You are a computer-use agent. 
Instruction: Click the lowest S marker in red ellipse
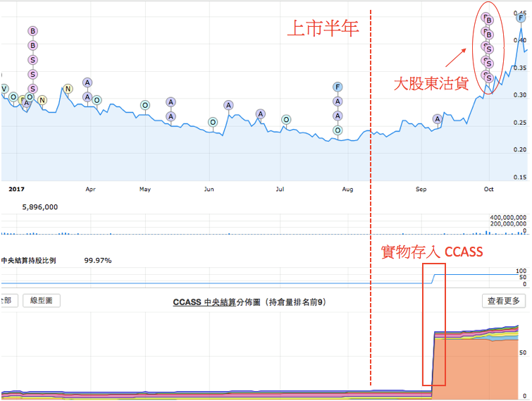[489, 78]
